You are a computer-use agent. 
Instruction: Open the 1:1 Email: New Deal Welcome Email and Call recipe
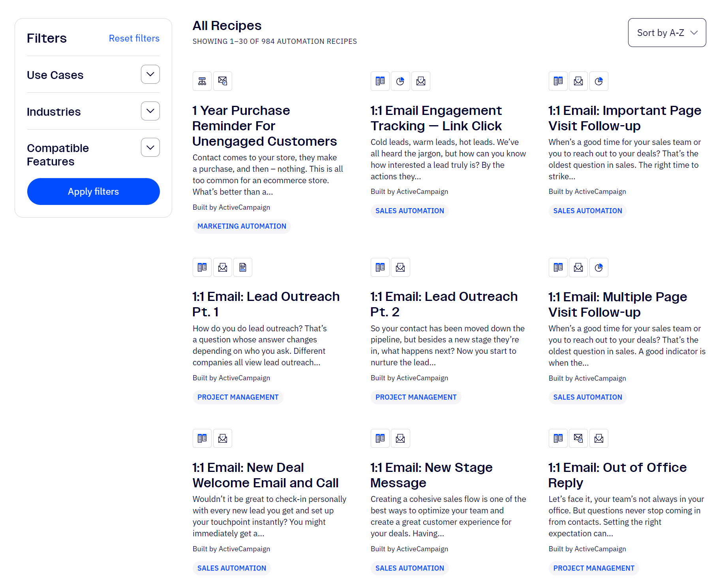click(x=265, y=475)
